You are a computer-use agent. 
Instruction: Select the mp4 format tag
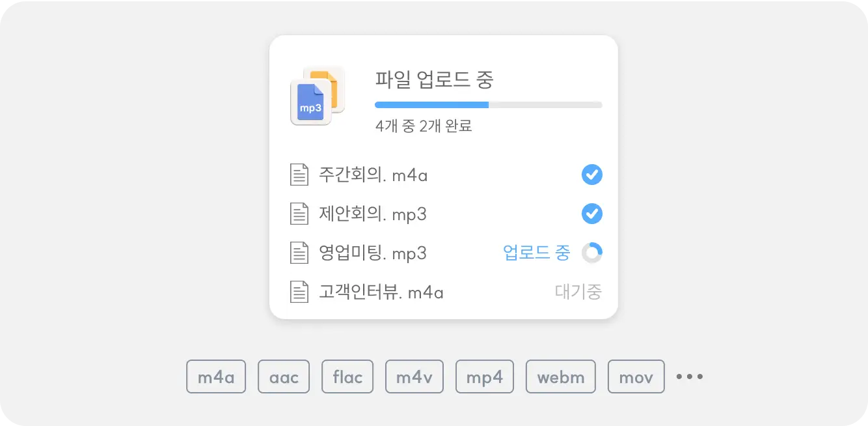pyautogui.click(x=484, y=376)
